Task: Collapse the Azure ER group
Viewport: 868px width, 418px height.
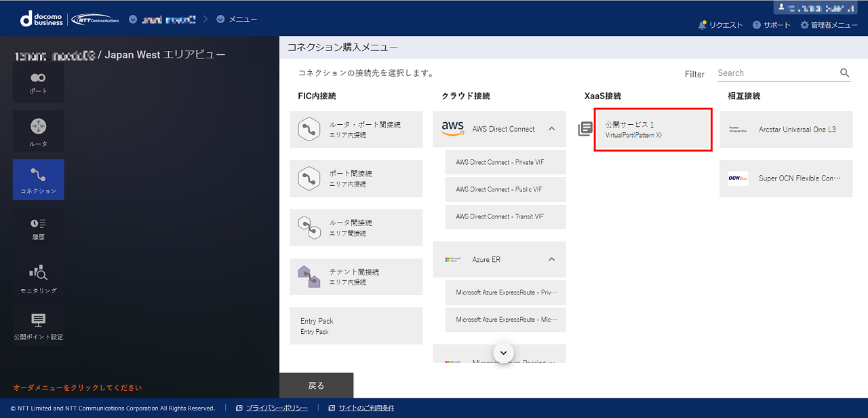Action: (551, 259)
